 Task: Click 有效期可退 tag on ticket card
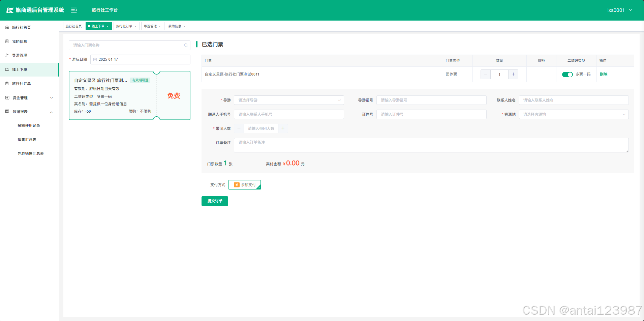(x=140, y=80)
